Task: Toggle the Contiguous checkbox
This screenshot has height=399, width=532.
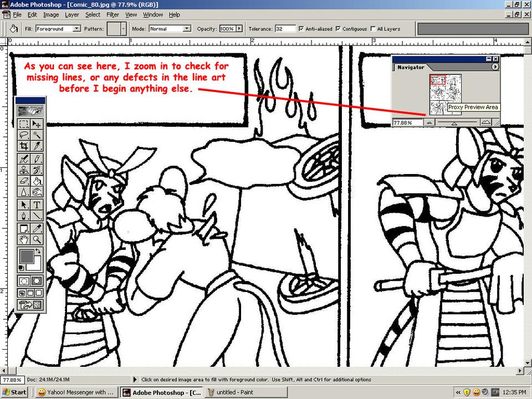Action: (x=338, y=29)
